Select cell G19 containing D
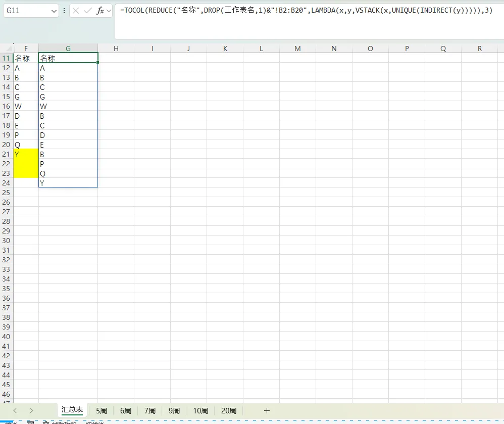Image resolution: width=504 pixels, height=424 pixels. point(68,135)
